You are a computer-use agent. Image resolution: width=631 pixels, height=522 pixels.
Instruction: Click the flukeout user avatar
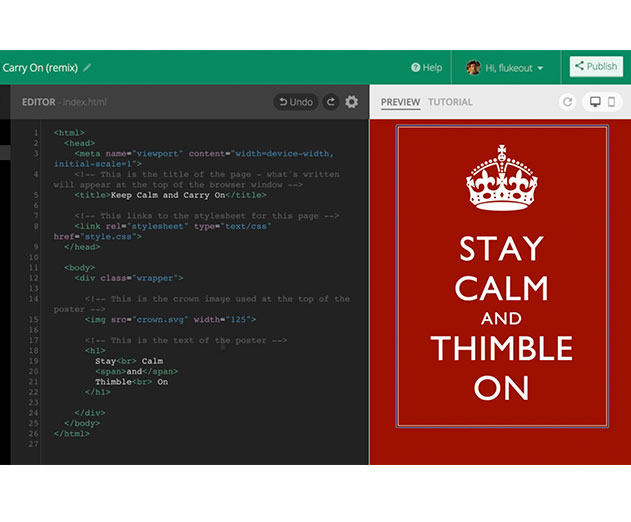click(473, 68)
